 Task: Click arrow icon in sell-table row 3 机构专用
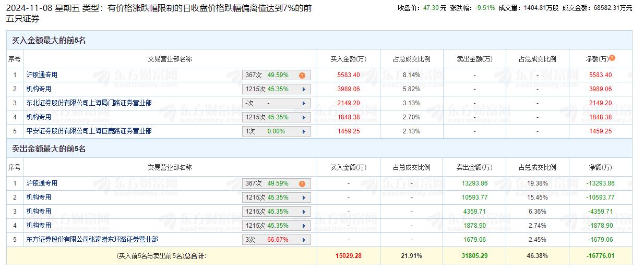click(304, 212)
